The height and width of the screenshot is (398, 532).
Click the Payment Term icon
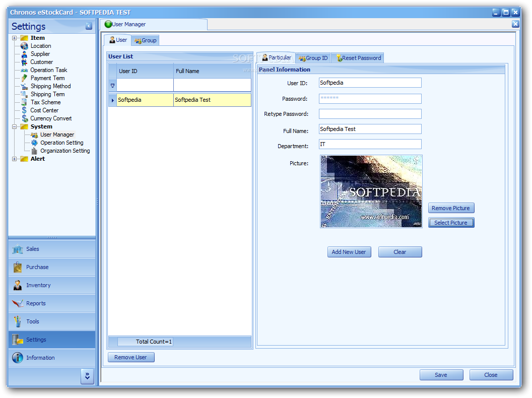tap(24, 78)
